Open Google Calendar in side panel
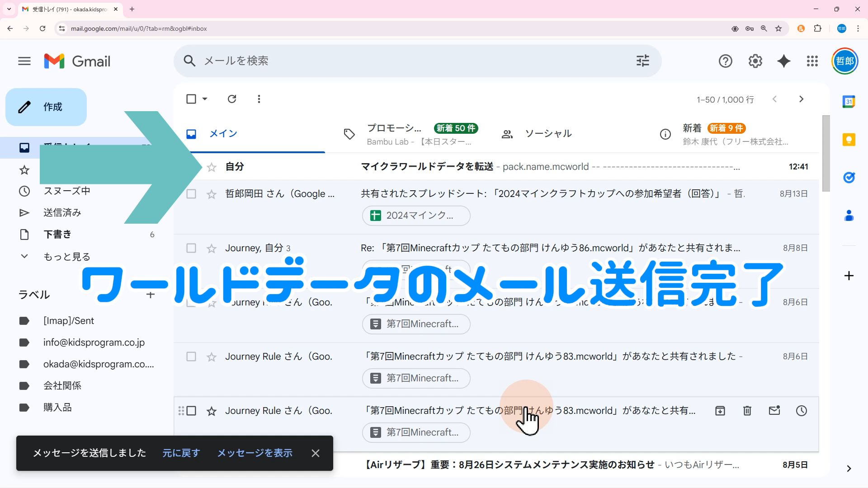868x488 pixels. (x=849, y=102)
